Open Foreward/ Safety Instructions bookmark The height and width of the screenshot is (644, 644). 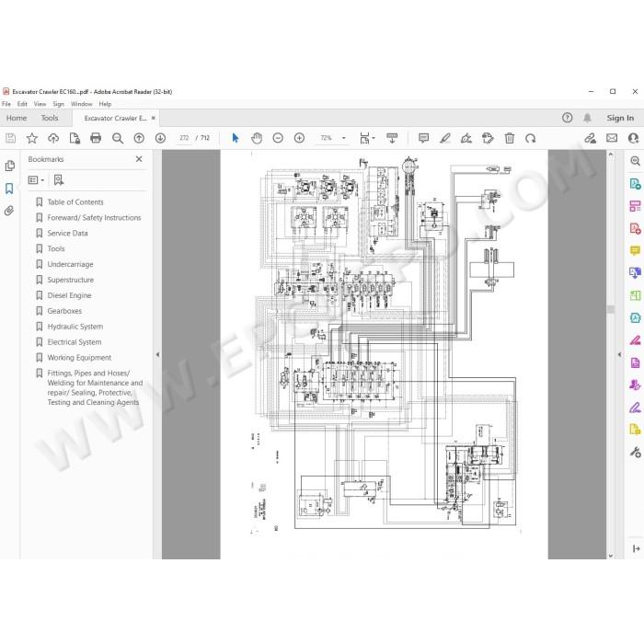pyautogui.click(x=94, y=218)
